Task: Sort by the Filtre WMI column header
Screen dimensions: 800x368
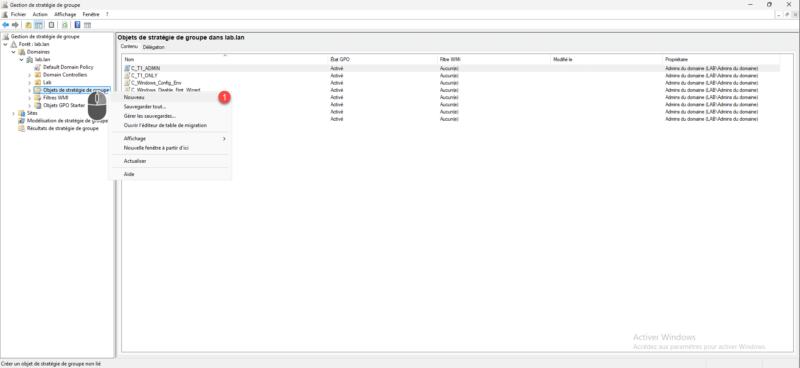Action: [494, 60]
